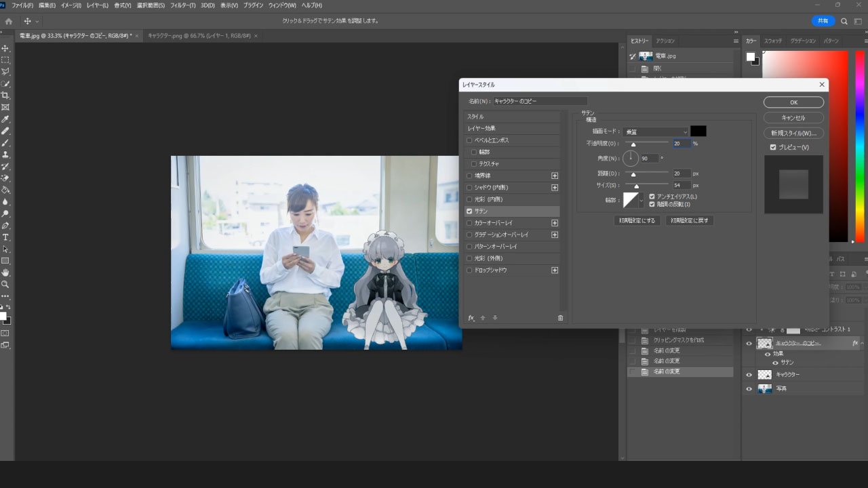Select the Zoom tool
Viewport: 868px width, 488px height.
[5, 285]
